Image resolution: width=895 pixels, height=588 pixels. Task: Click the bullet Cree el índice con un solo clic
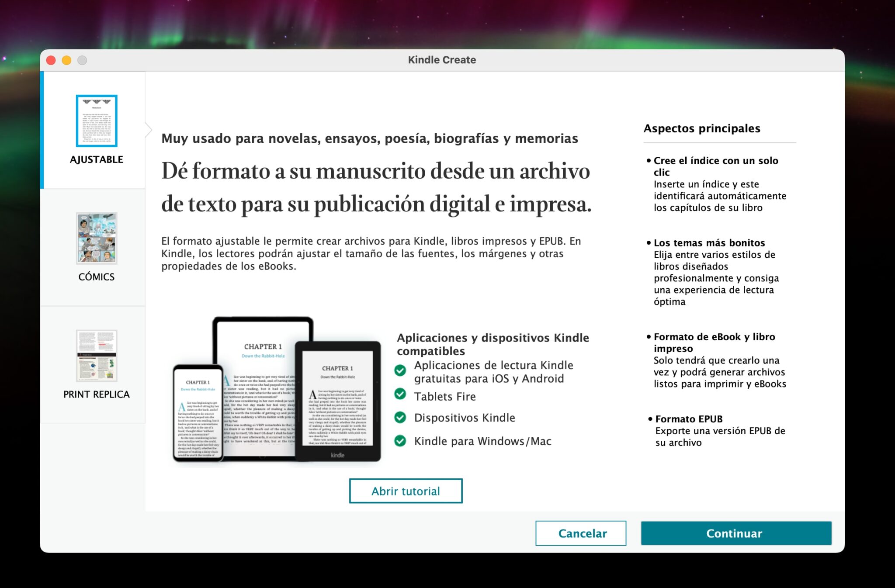(715, 166)
